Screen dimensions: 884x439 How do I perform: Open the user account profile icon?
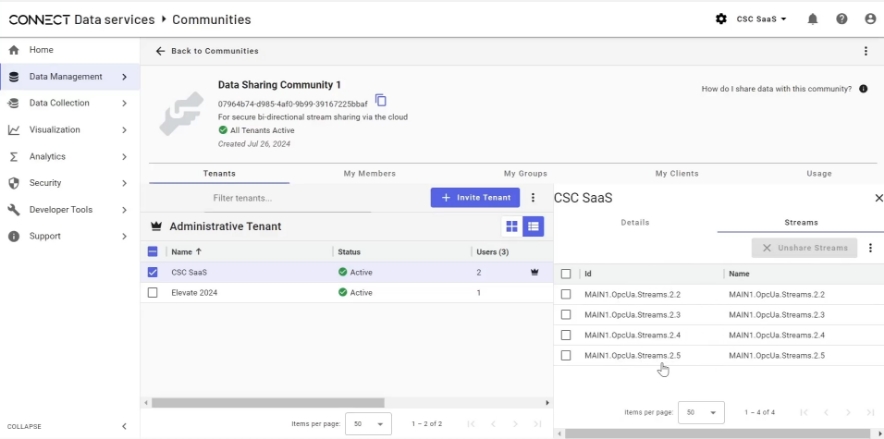(870, 19)
